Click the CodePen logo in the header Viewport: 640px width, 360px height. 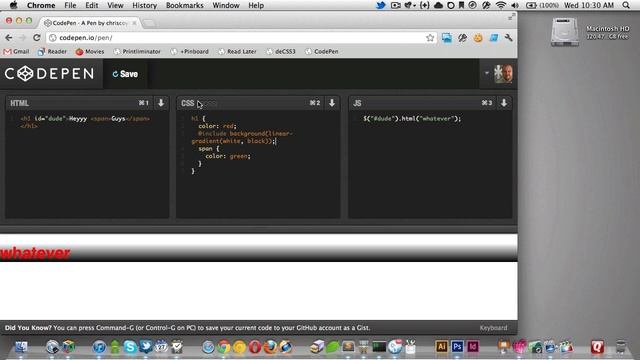click(49, 74)
